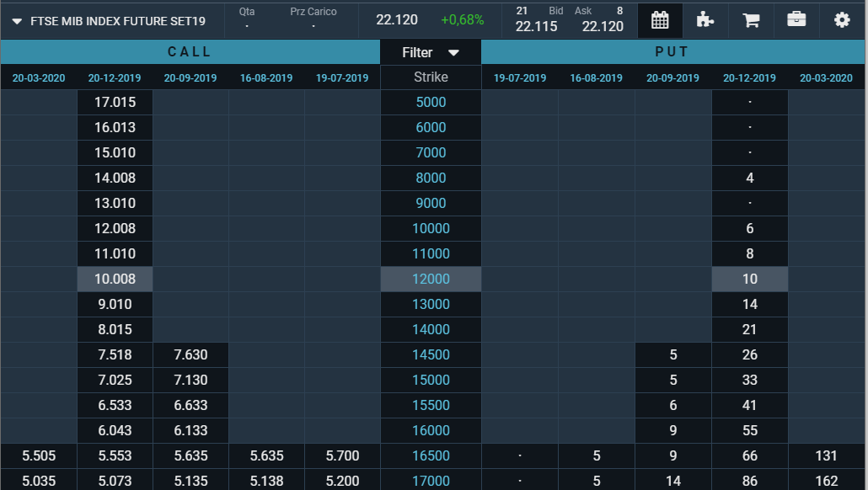Click call price 5.505
Screen dimensions: 868x490
click(39, 455)
